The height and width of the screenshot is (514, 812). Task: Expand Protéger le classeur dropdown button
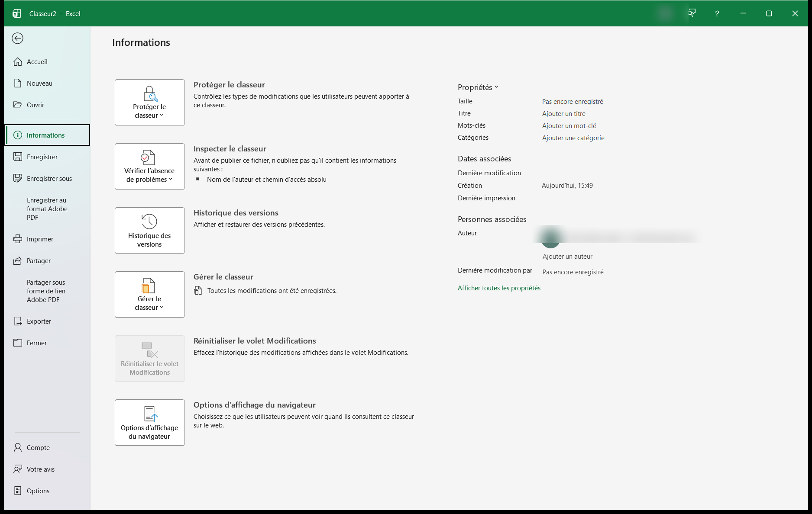point(149,103)
